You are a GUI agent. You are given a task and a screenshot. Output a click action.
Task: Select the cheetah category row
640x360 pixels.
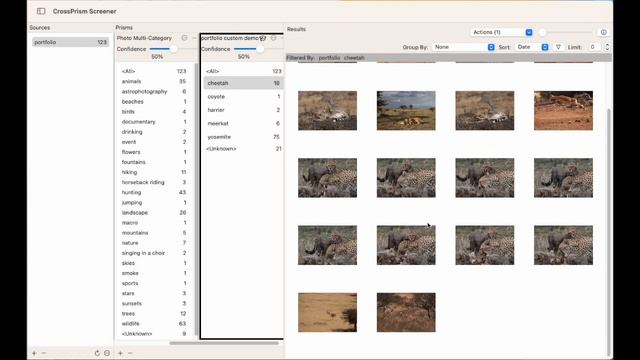pos(243,83)
